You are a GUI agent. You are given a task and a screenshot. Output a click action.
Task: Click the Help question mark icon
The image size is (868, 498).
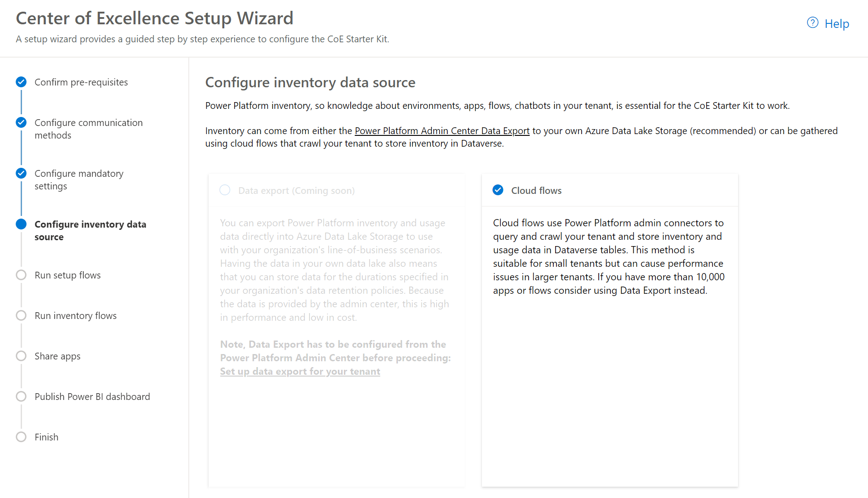tap(813, 23)
